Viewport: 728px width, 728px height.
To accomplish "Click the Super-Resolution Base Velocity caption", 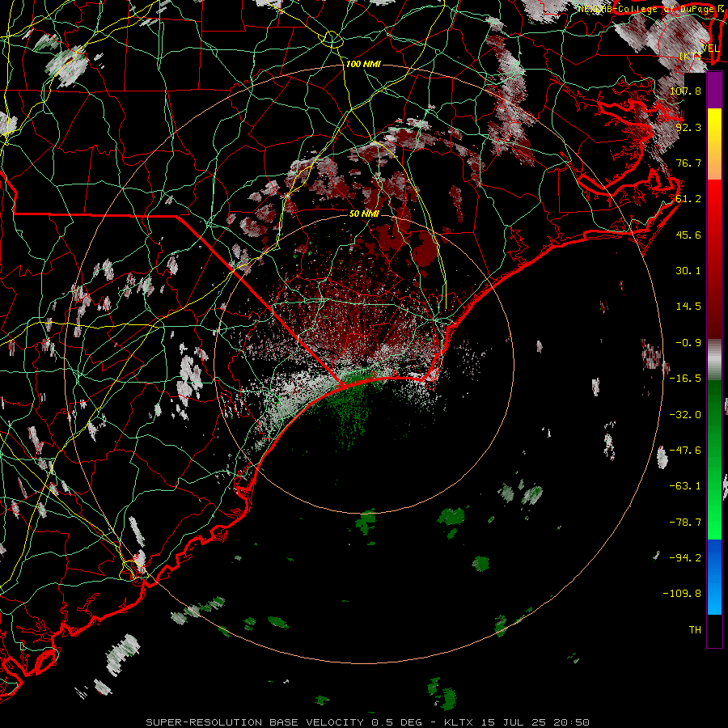I will coord(368,722).
